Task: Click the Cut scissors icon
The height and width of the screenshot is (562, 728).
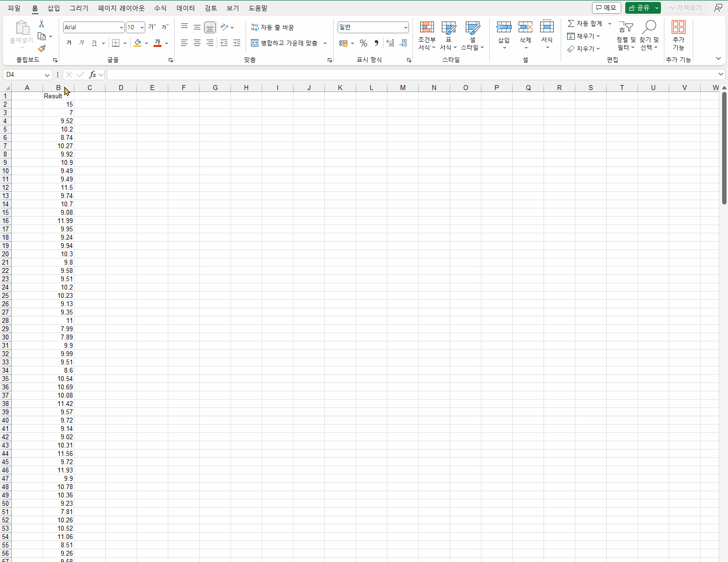Action: pos(42,24)
